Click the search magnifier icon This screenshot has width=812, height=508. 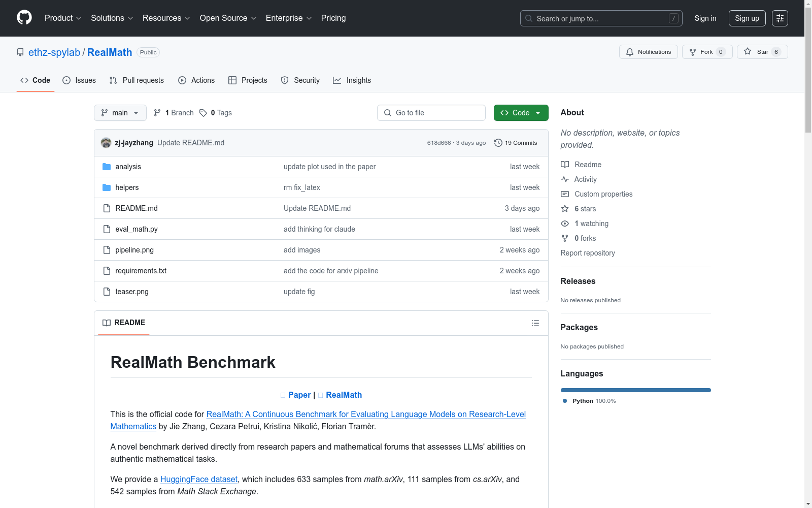click(x=529, y=18)
